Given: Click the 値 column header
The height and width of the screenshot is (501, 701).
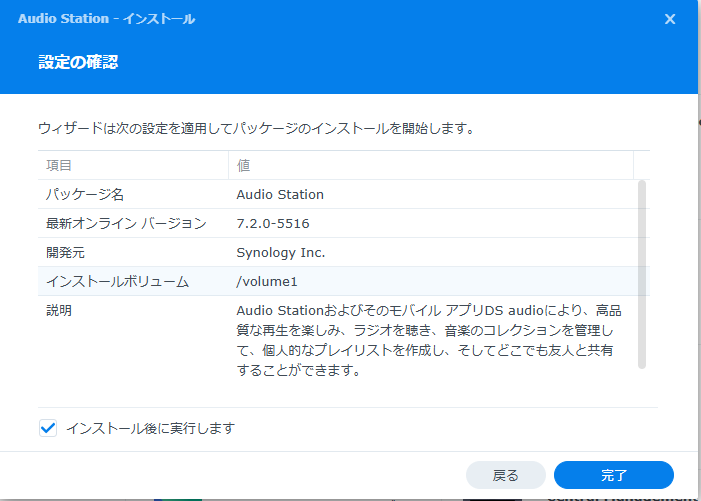Looking at the screenshot, I should click(x=243, y=165).
